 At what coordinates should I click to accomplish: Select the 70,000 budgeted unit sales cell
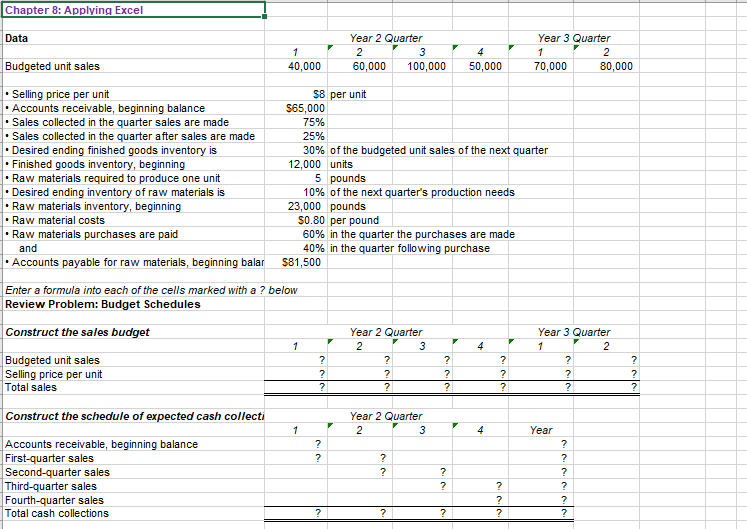[x=541, y=66]
